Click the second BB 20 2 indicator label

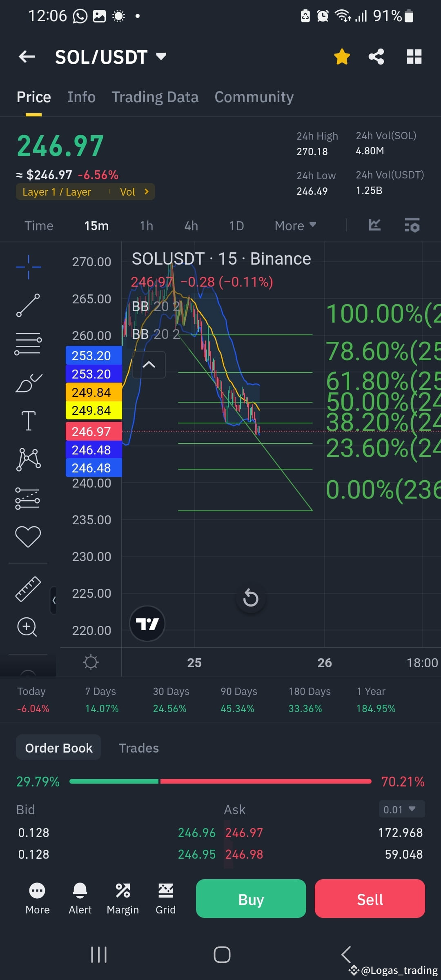click(x=156, y=334)
